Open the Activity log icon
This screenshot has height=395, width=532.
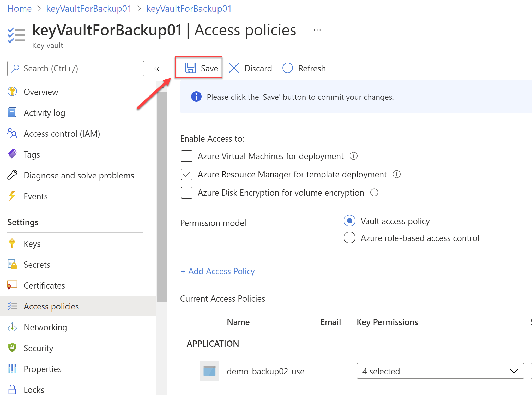tap(12, 112)
